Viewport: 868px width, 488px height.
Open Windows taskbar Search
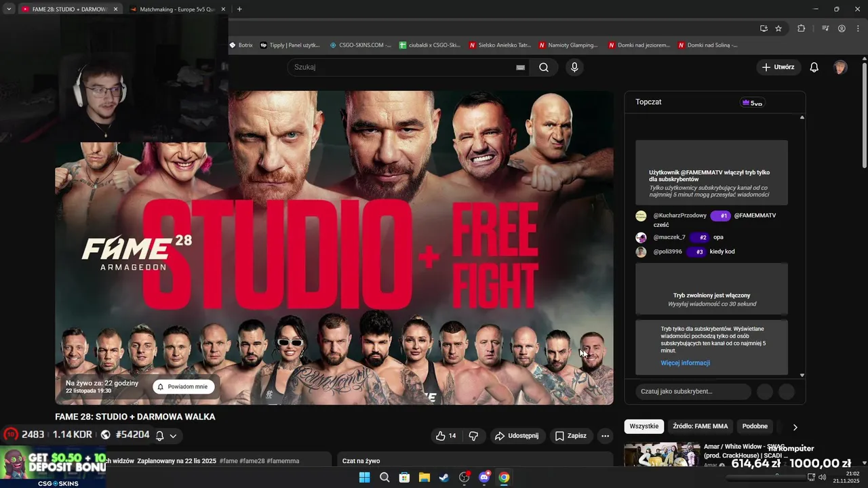pos(384,477)
